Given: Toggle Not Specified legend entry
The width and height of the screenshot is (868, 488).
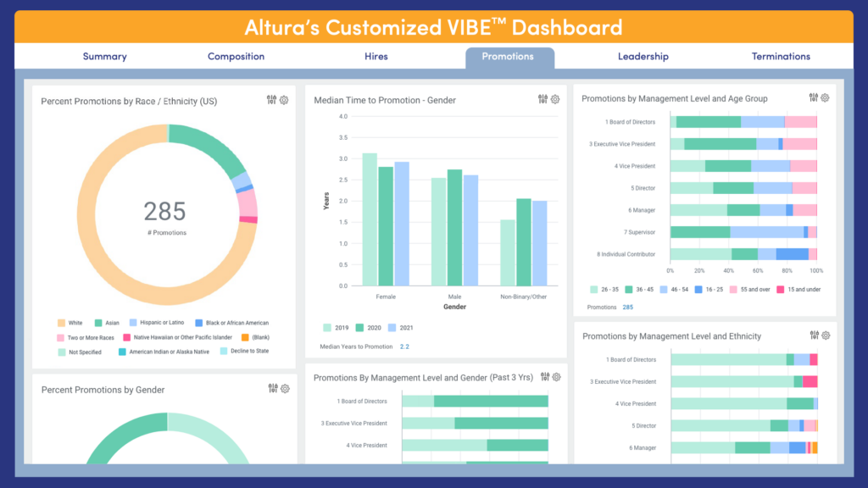Looking at the screenshot, I should click(80, 352).
